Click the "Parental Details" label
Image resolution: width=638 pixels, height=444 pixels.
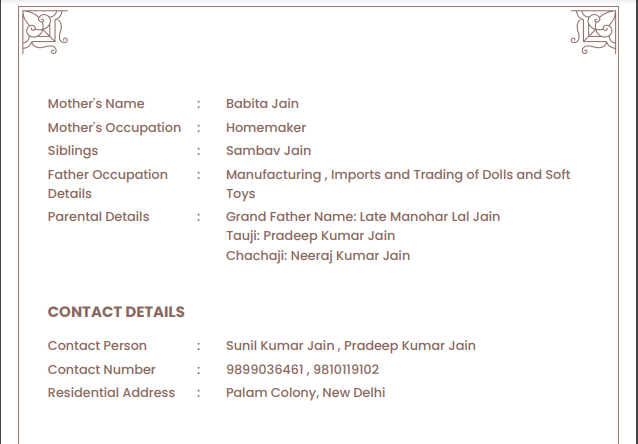(98, 217)
